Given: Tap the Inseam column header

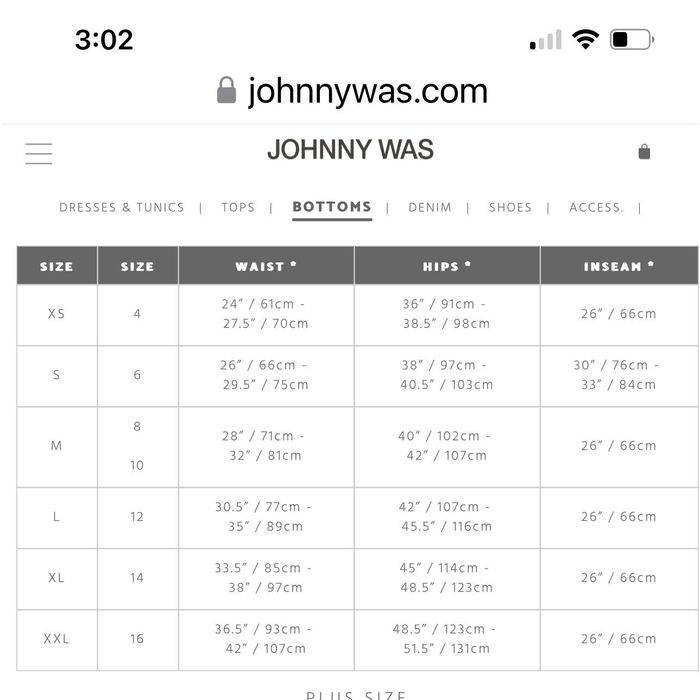Looking at the screenshot, I should point(619,266).
